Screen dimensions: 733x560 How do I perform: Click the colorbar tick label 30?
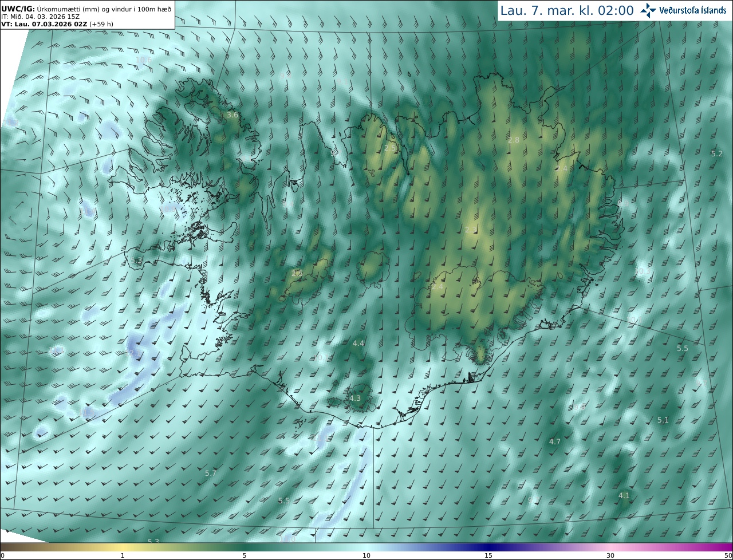click(x=610, y=555)
